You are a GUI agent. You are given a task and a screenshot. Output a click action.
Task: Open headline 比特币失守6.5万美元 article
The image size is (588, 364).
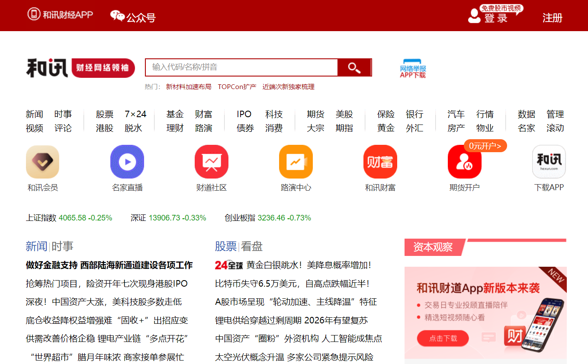pyautogui.click(x=292, y=284)
